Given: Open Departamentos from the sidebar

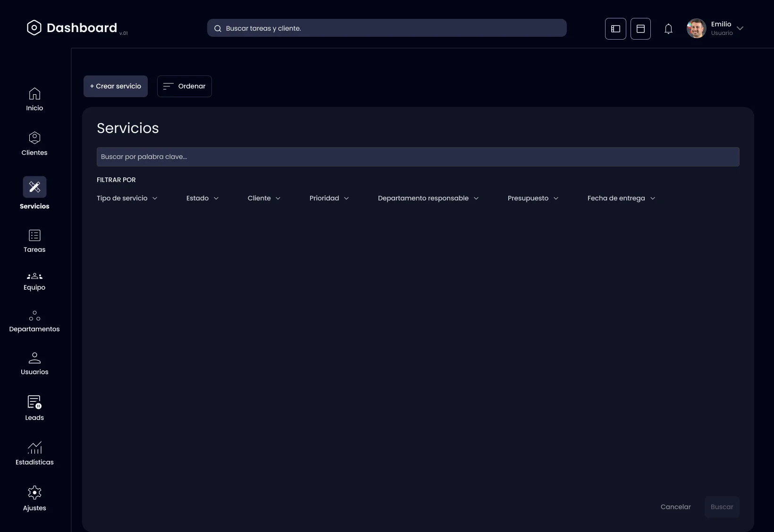Looking at the screenshot, I should point(34,321).
